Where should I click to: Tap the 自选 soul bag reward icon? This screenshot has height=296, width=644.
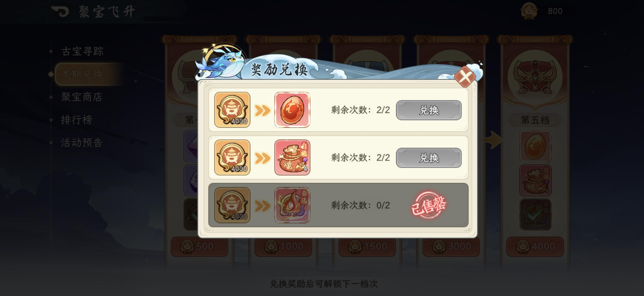point(292,157)
